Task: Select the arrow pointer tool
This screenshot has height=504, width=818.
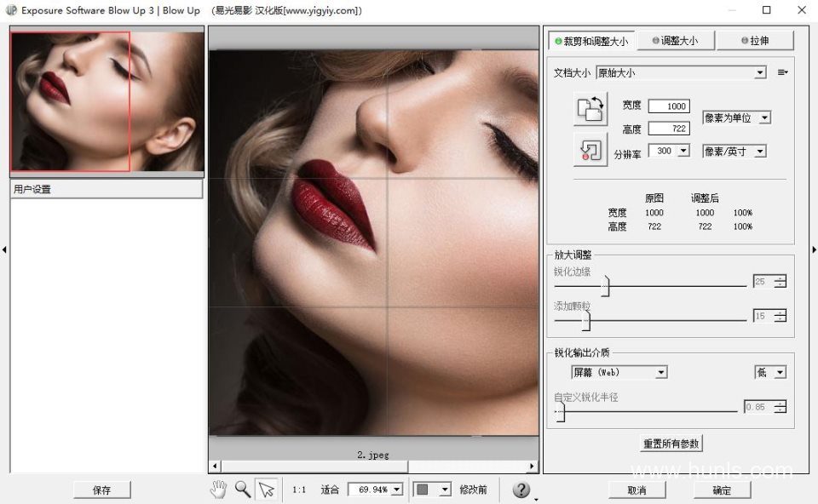Action: pos(267,489)
